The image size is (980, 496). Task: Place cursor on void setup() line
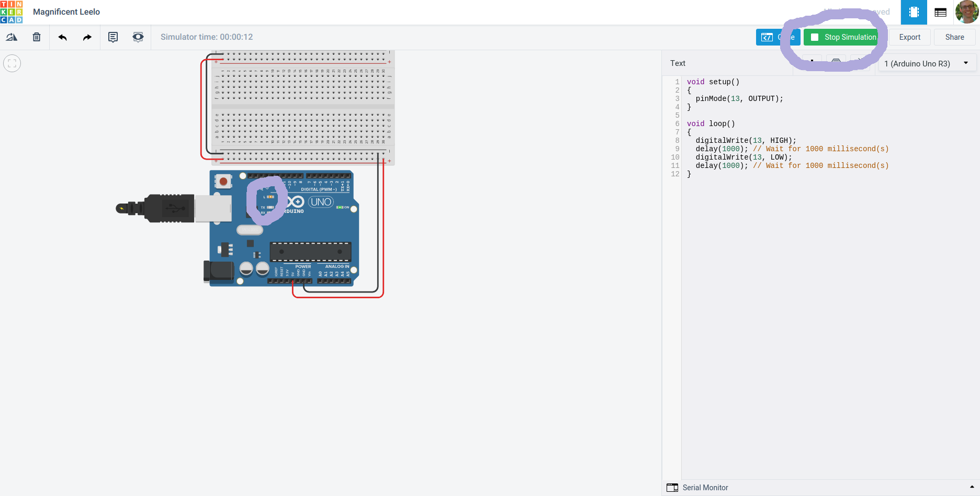(713, 82)
